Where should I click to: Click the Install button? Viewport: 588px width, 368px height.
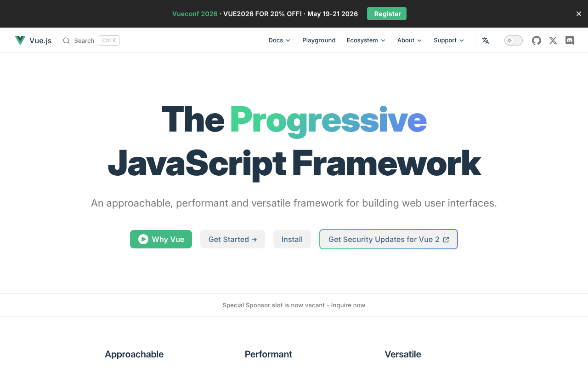click(292, 239)
